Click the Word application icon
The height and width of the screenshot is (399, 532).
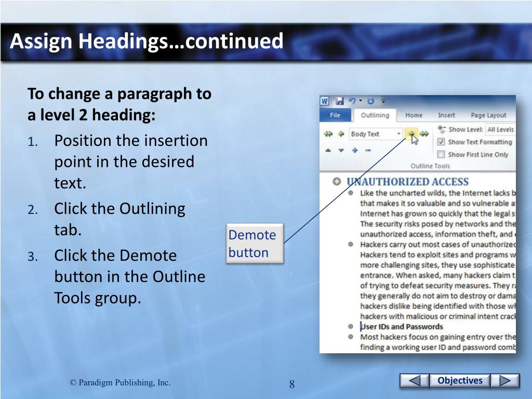click(325, 101)
